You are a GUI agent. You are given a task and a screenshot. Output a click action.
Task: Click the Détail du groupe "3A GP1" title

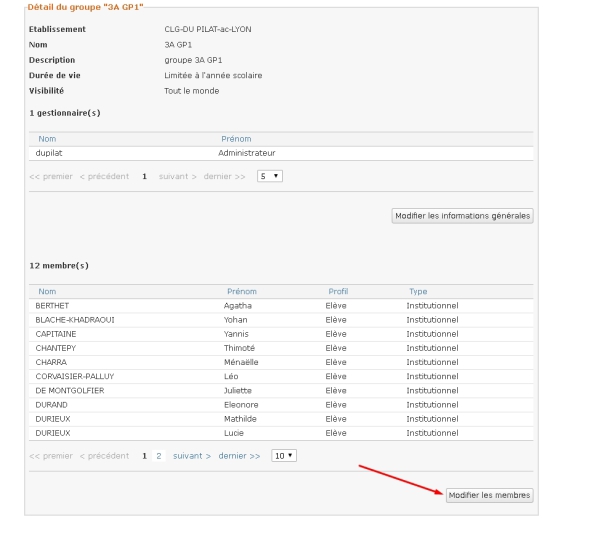coord(85,7)
